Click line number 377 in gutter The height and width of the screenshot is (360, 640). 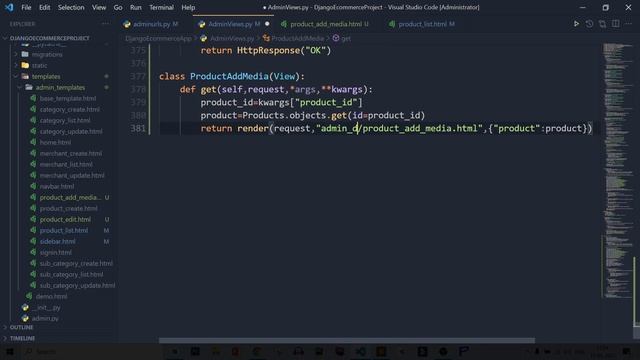[x=138, y=76]
